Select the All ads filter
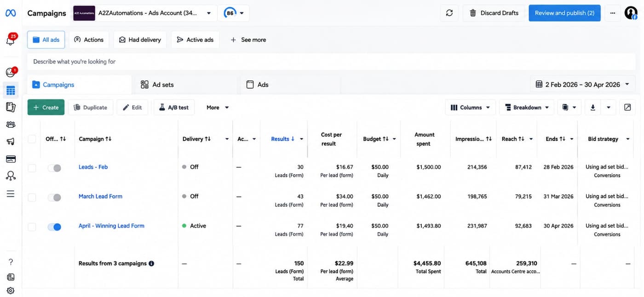 (46, 40)
